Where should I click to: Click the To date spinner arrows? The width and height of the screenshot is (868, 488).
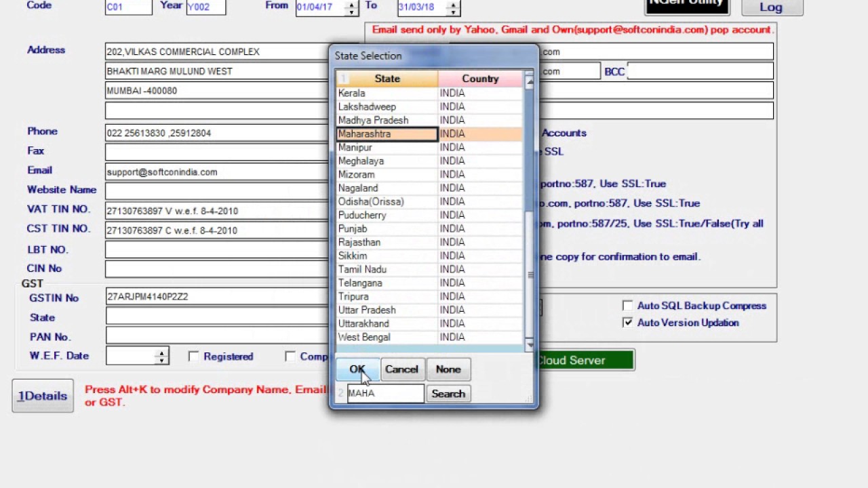click(453, 7)
